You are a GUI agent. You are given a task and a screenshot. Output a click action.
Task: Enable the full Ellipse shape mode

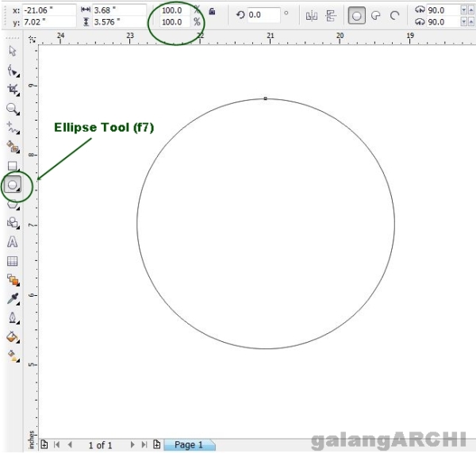[x=357, y=15]
